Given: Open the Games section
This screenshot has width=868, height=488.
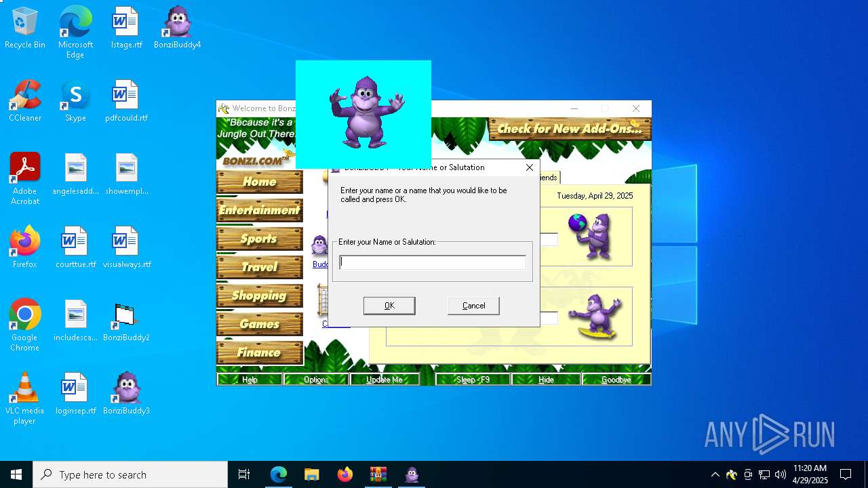Looking at the screenshot, I should point(260,324).
